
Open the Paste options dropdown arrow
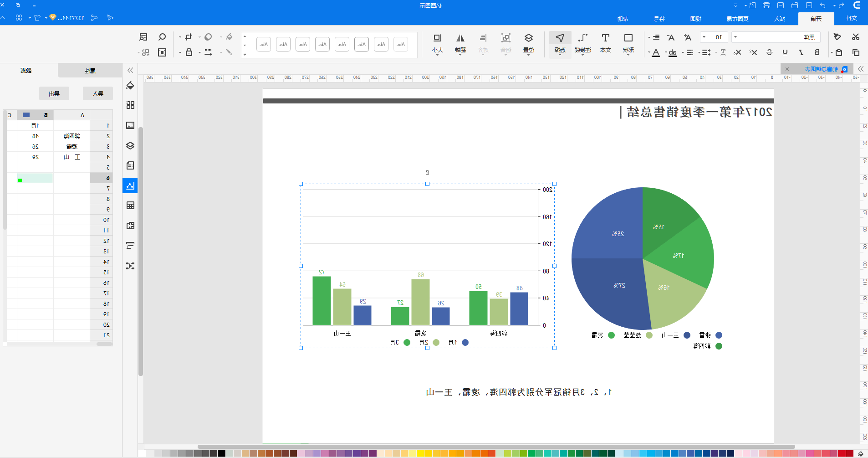832,53
